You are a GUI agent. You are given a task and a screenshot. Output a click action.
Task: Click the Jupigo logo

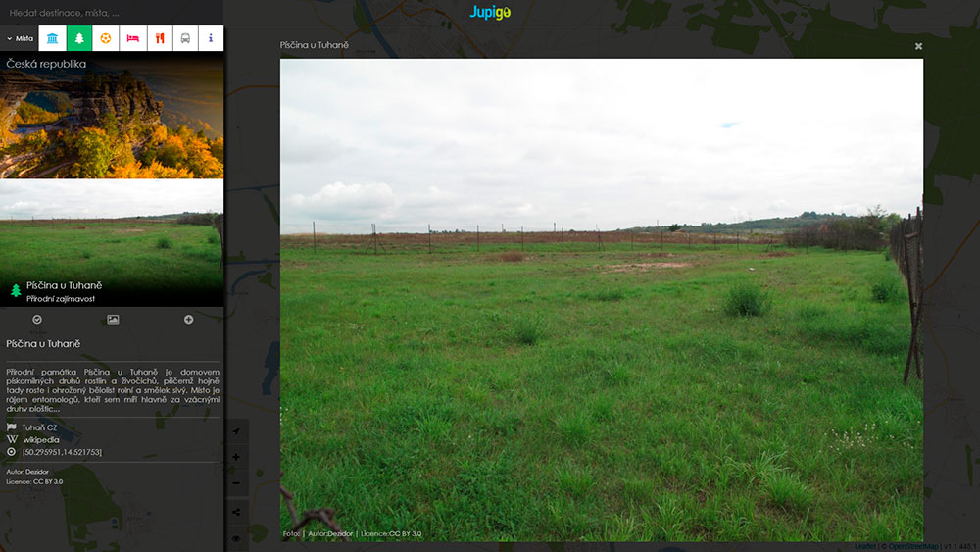(x=490, y=12)
